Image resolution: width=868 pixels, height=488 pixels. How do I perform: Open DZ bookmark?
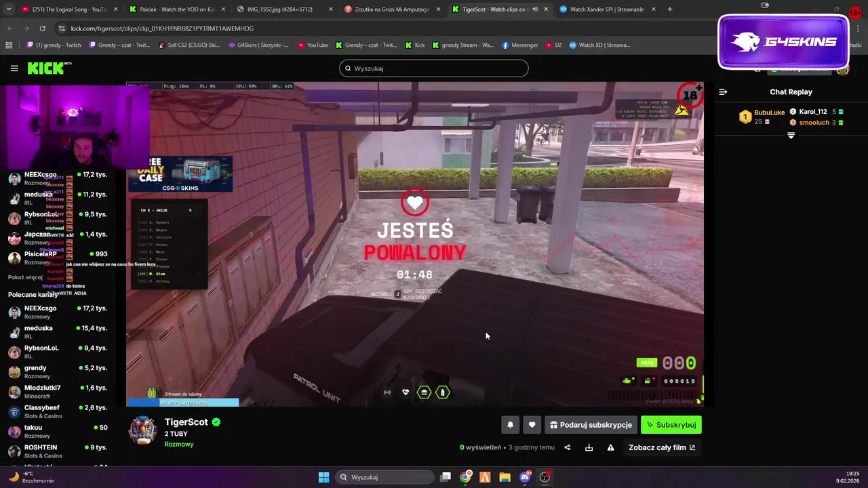(554, 45)
